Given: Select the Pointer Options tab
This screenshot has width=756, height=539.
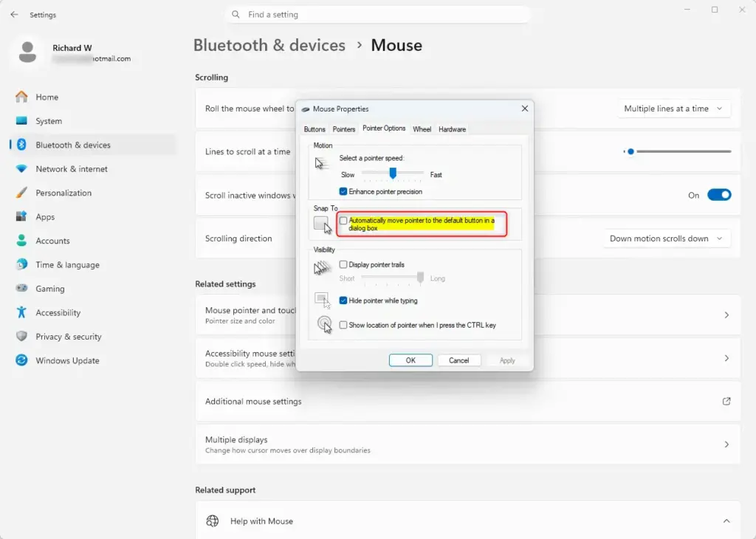Looking at the screenshot, I should click(384, 128).
